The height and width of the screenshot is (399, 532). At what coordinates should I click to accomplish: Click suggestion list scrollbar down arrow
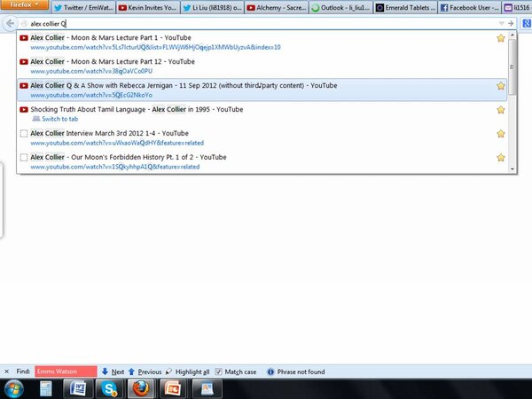coord(512,168)
